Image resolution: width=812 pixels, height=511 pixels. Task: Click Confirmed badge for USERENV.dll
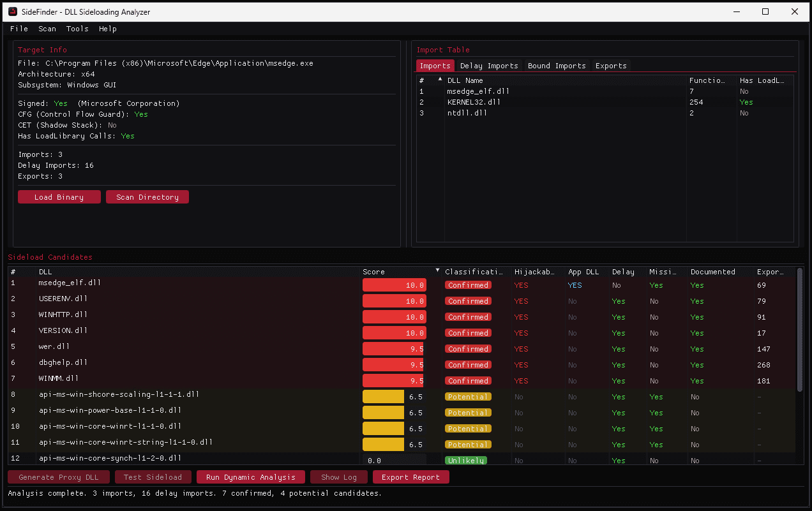(x=468, y=301)
